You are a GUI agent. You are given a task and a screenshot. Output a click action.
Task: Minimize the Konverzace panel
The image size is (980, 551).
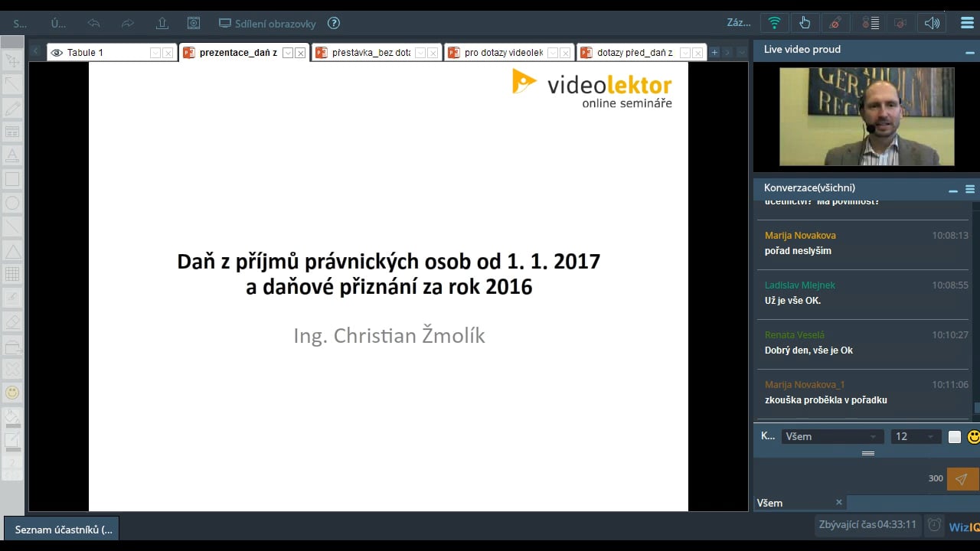(953, 191)
